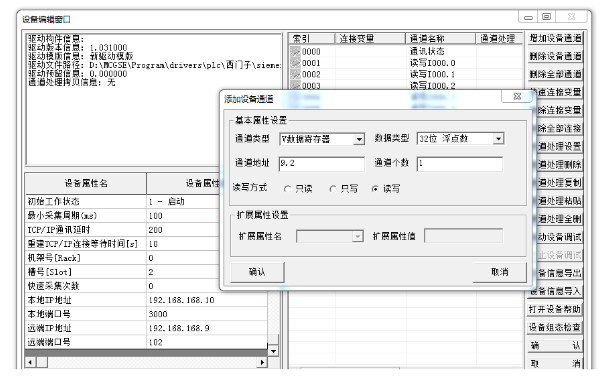
Task: Click the 通道个数 input field
Action: coord(460,164)
